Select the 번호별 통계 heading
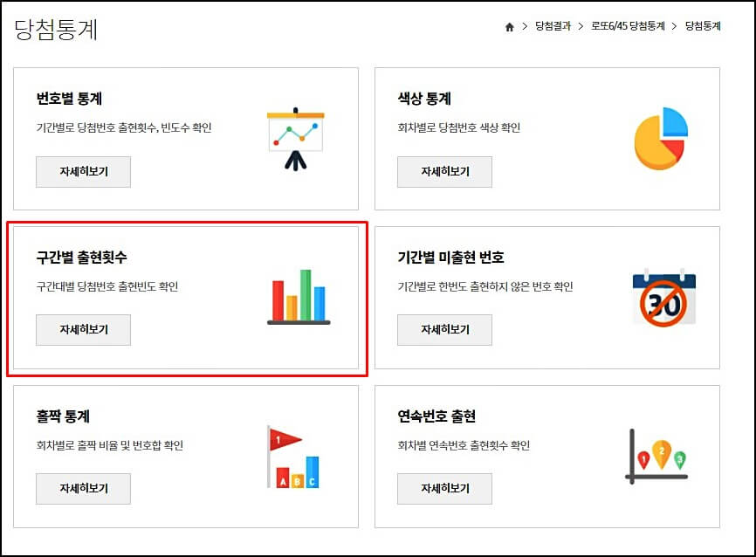Image resolution: width=756 pixels, height=557 pixels. (x=69, y=99)
